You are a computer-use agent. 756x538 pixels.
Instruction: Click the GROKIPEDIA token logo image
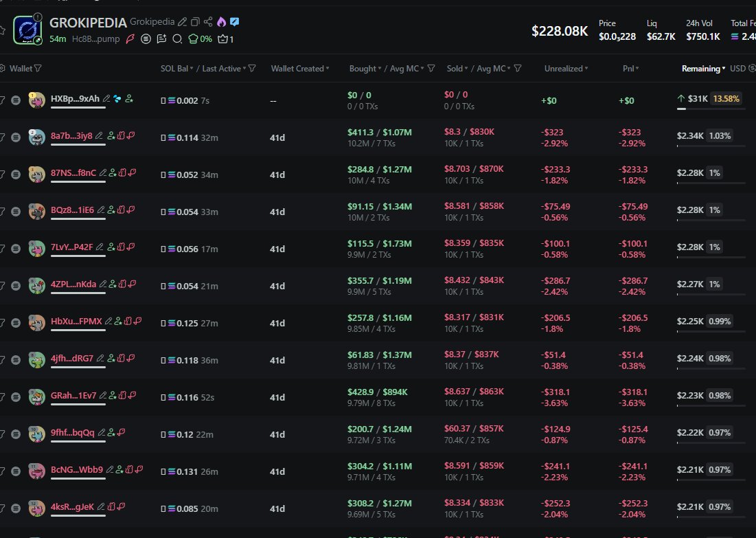click(x=27, y=30)
